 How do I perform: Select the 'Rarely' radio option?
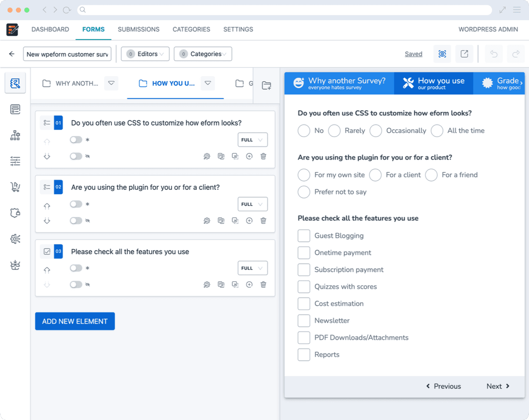pos(334,131)
